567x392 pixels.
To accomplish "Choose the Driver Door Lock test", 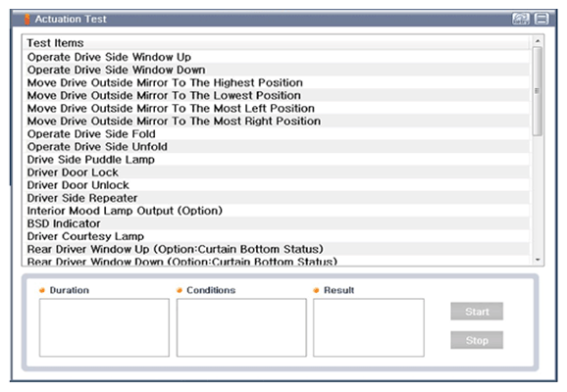I will [x=278, y=172].
